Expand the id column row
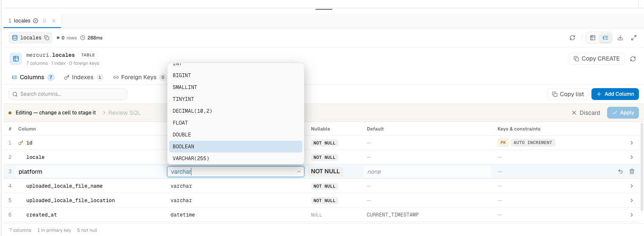Image resolution: width=644 pixels, height=236 pixels. pyautogui.click(x=632, y=143)
